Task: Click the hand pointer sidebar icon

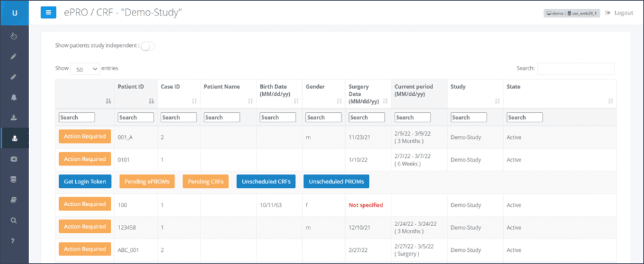Action: pos(14,36)
